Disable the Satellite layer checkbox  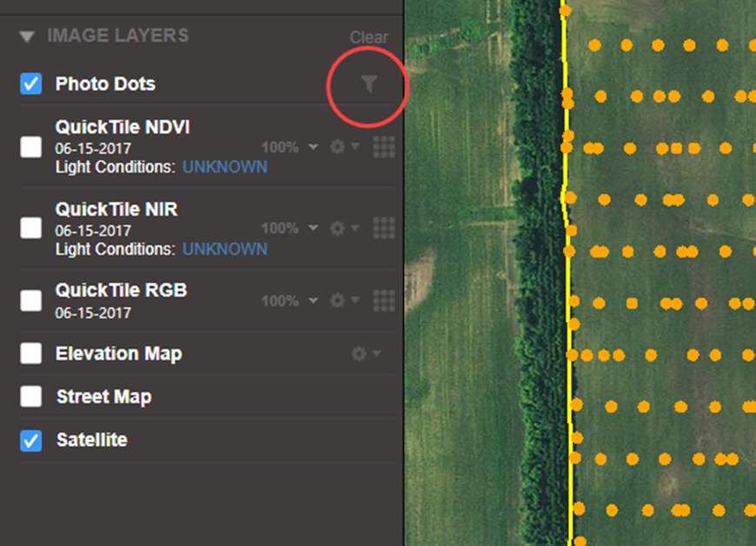[x=31, y=441]
